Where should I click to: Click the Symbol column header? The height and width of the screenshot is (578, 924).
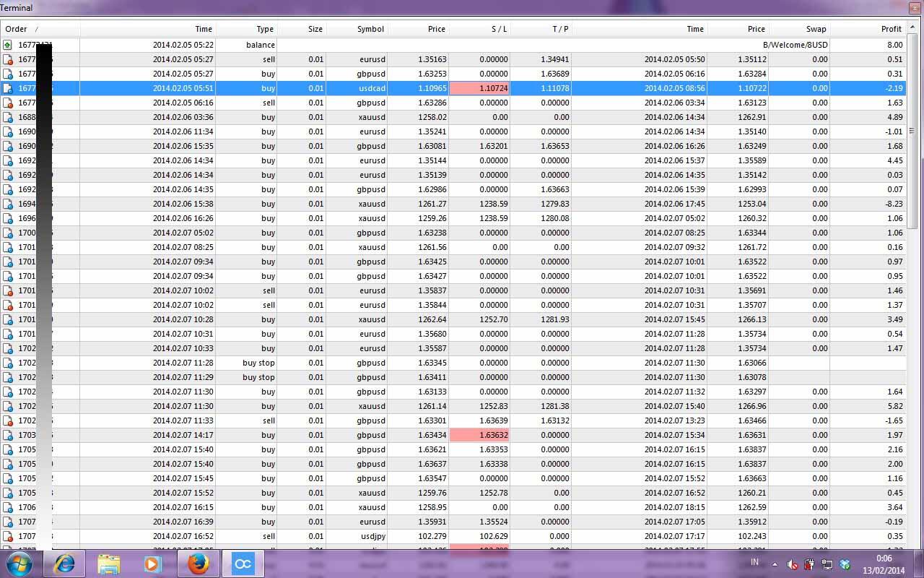(370, 29)
